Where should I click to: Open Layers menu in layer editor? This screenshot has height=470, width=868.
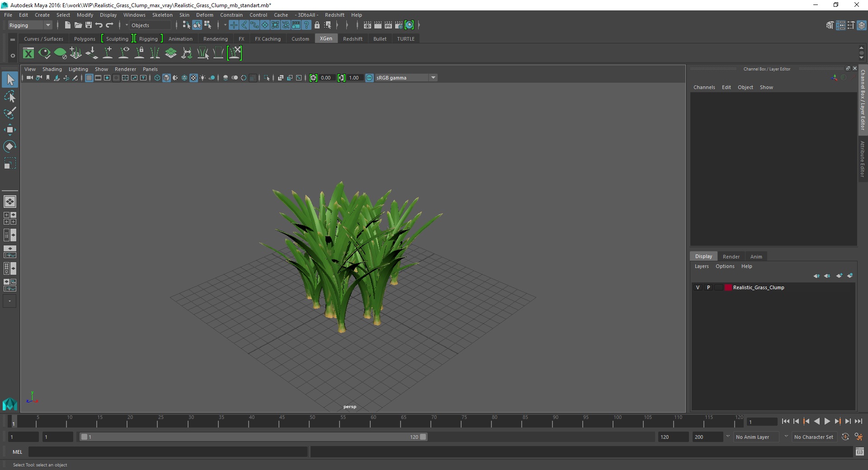click(x=702, y=266)
